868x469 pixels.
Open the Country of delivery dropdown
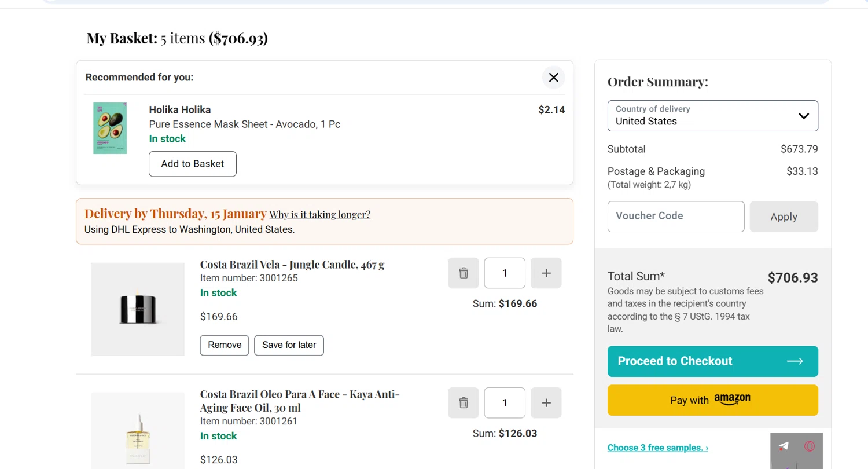tap(713, 116)
